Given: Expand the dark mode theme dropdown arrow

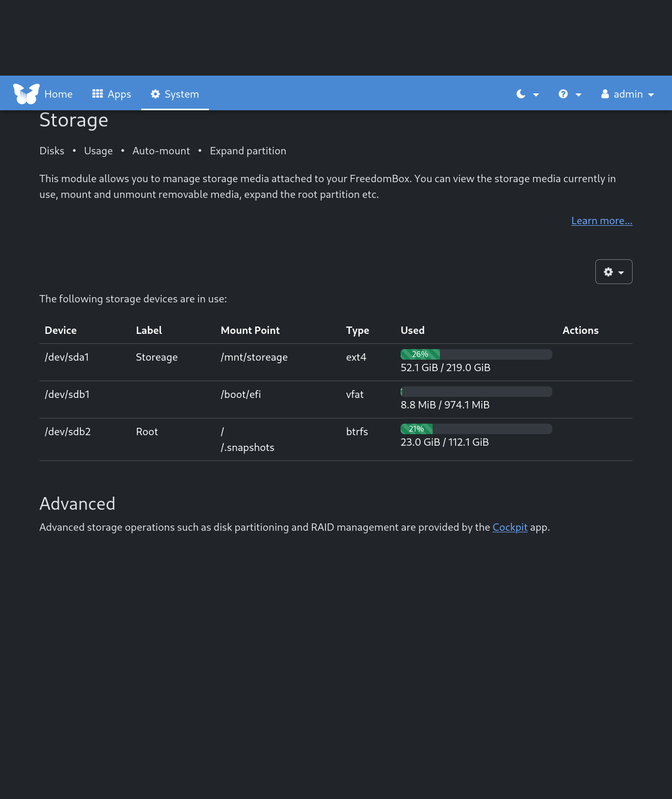Looking at the screenshot, I should click(x=536, y=95).
